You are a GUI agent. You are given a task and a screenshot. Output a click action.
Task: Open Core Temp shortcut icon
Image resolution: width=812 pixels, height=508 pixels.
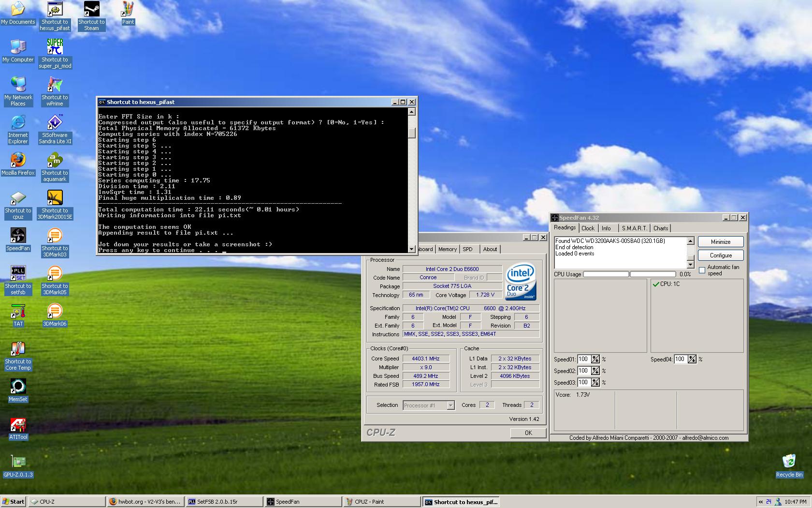(18, 356)
